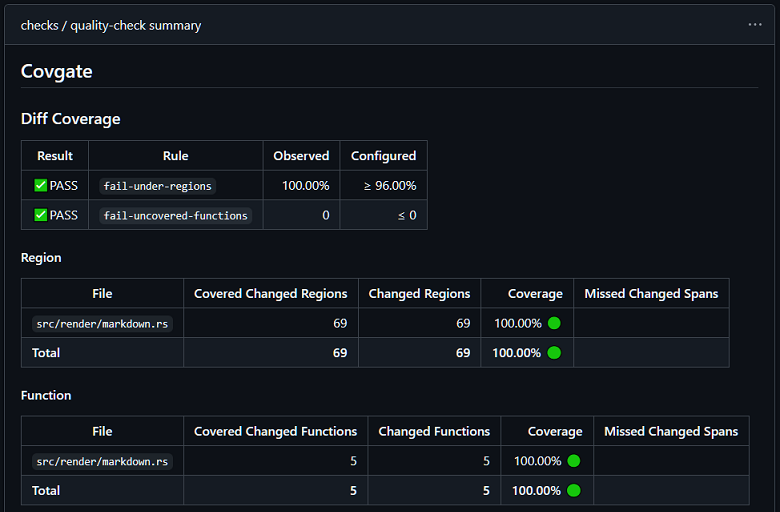
Task: Click the 100.00% coverage in Region Total row
Action: click(x=516, y=353)
